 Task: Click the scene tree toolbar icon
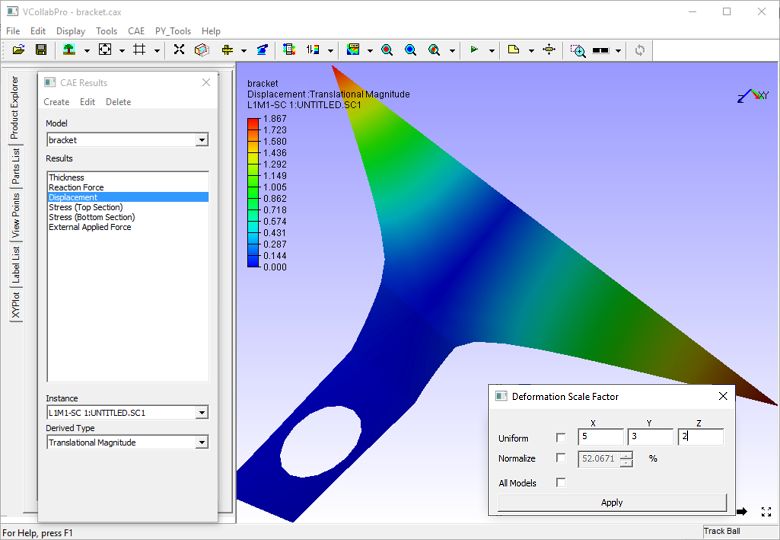[69, 50]
